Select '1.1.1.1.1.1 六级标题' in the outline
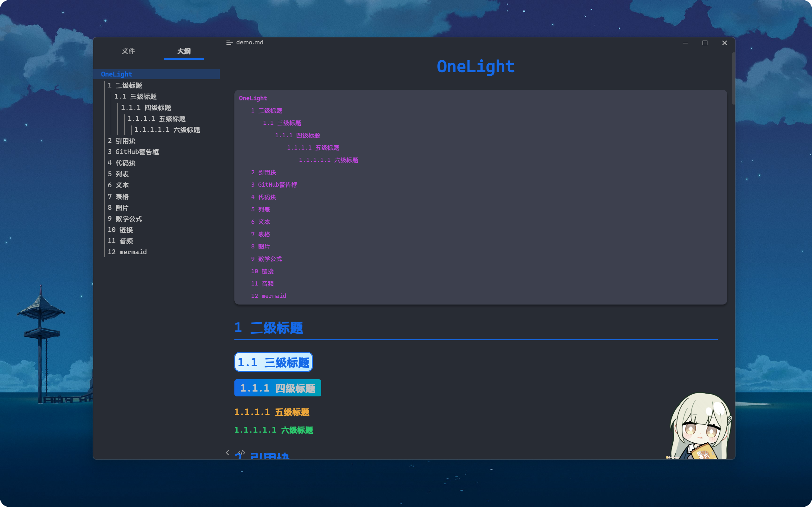Screen dimensions: 812x507 tap(167, 130)
